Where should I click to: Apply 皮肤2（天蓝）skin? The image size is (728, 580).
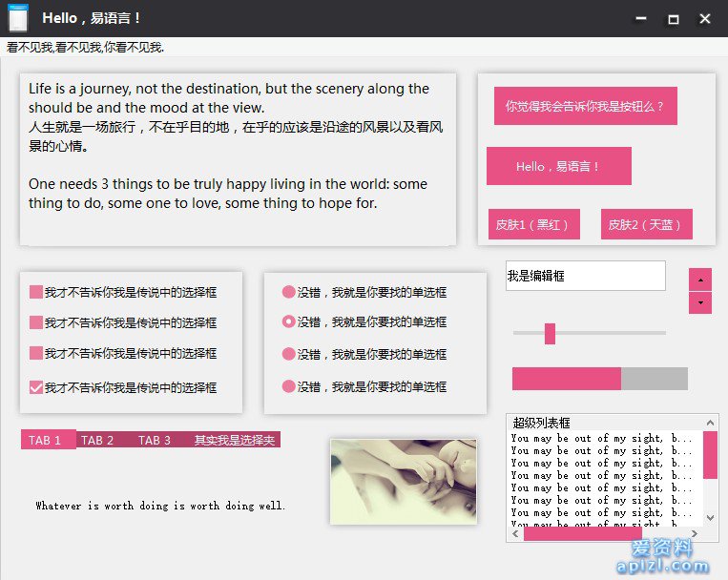tap(647, 224)
